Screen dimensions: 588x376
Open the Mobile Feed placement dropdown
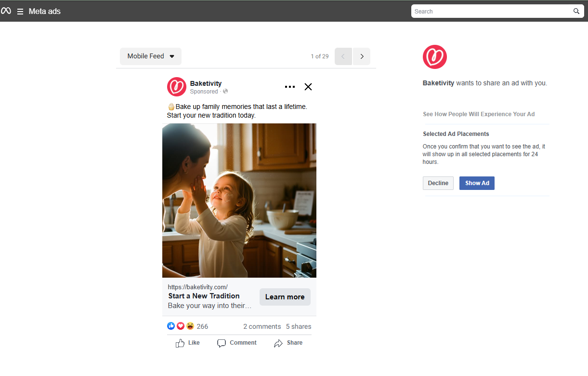tap(151, 56)
